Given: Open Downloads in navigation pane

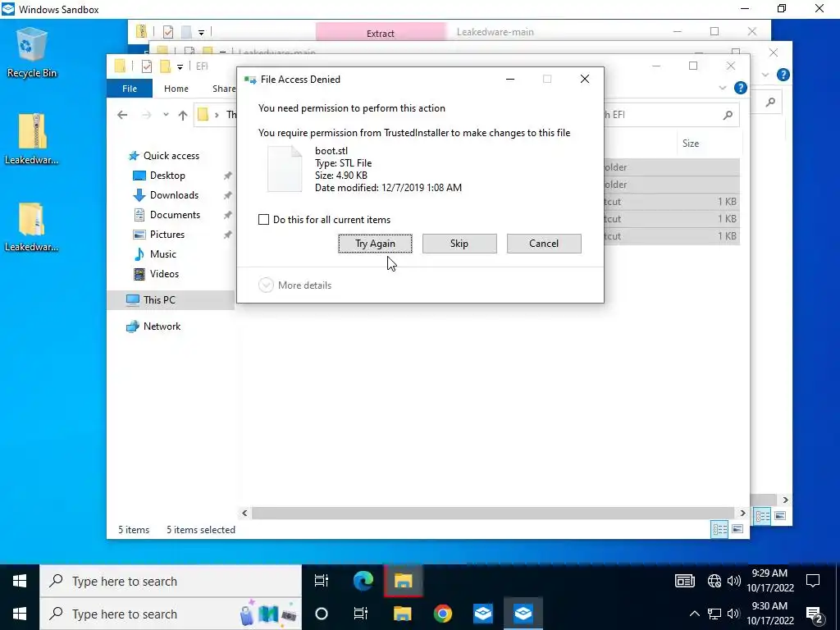Looking at the screenshot, I should point(174,195).
